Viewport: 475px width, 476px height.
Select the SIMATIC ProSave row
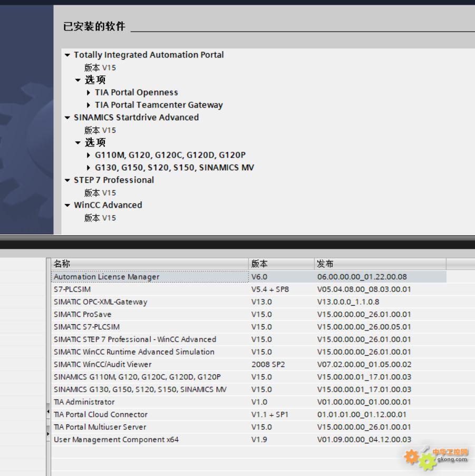[x=249, y=314]
